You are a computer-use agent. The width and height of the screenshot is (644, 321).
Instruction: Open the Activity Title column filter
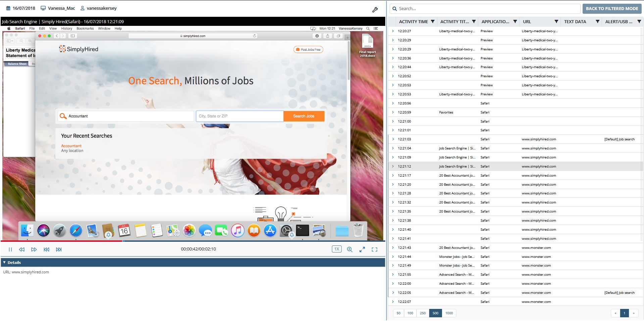(x=474, y=21)
